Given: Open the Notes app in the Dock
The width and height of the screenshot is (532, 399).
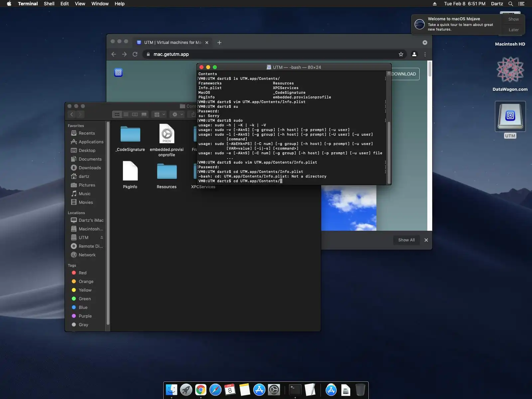Looking at the screenshot, I should point(245,390).
